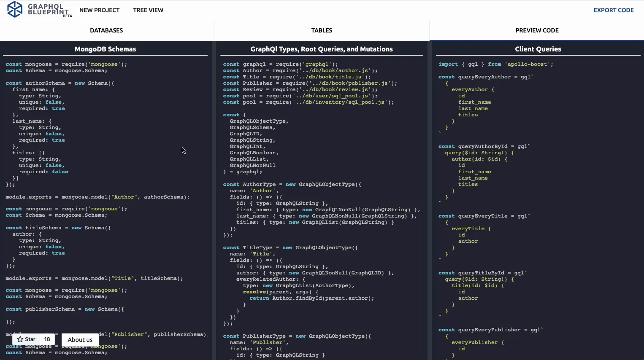Click module.exports line for "Author" model

pyautogui.click(x=97, y=197)
